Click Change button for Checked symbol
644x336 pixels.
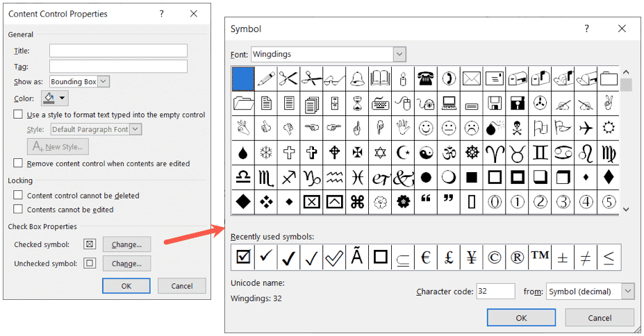[126, 244]
